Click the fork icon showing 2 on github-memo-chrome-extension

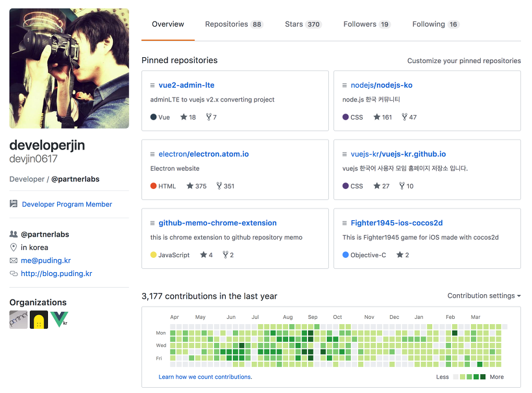225,255
